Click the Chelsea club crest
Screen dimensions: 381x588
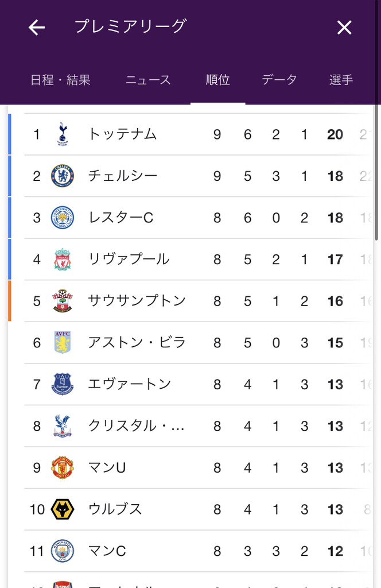63,176
